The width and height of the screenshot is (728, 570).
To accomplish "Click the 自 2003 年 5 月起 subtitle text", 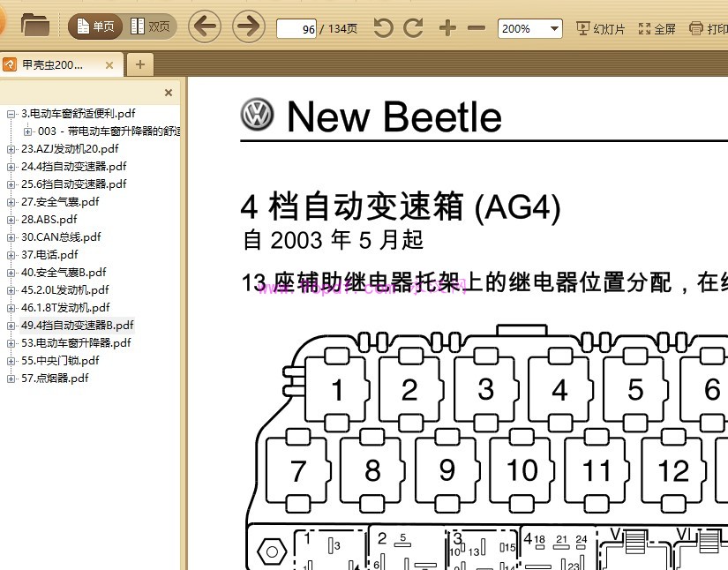I will pyautogui.click(x=333, y=240).
